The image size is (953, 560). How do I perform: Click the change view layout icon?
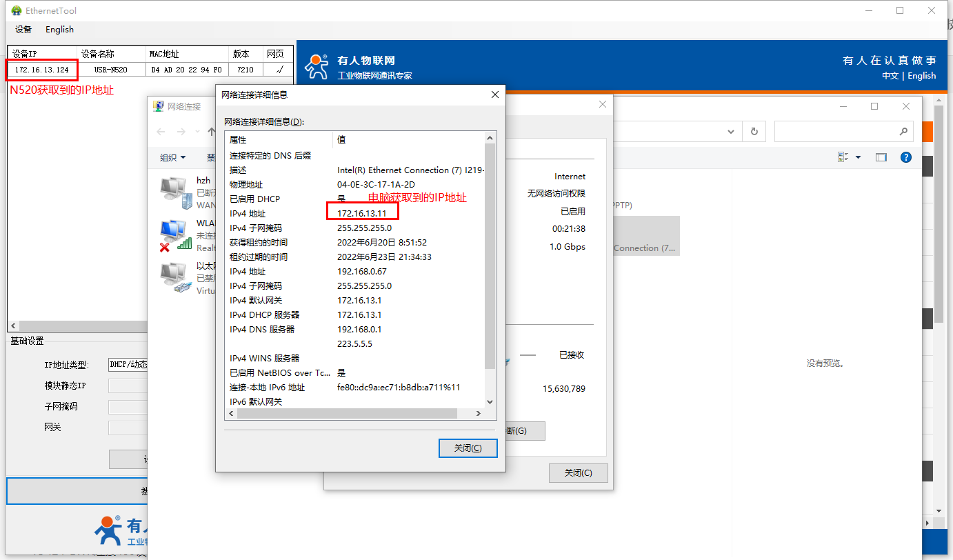tap(843, 157)
